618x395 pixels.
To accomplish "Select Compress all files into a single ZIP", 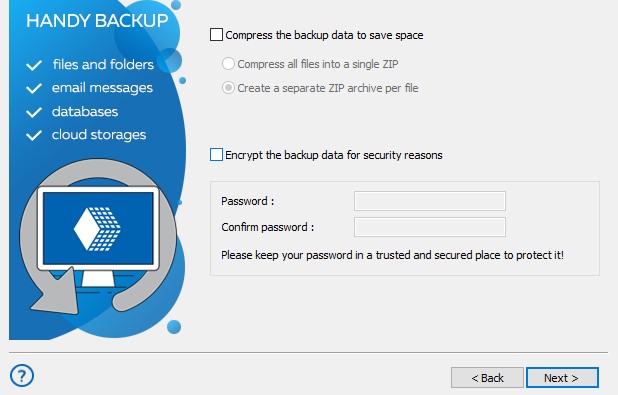I will (229, 64).
